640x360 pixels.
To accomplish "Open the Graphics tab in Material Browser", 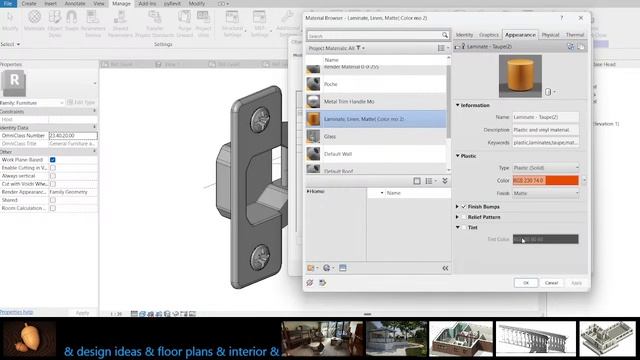I will (x=489, y=35).
